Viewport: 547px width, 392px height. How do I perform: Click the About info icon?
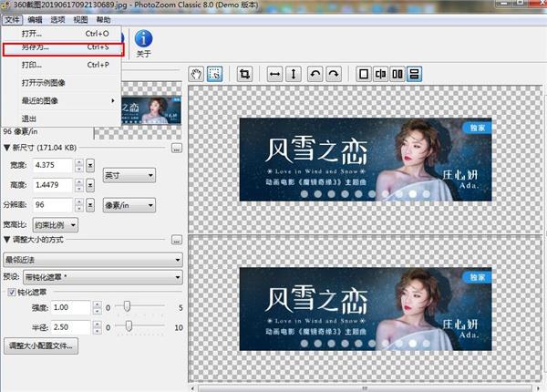click(143, 38)
